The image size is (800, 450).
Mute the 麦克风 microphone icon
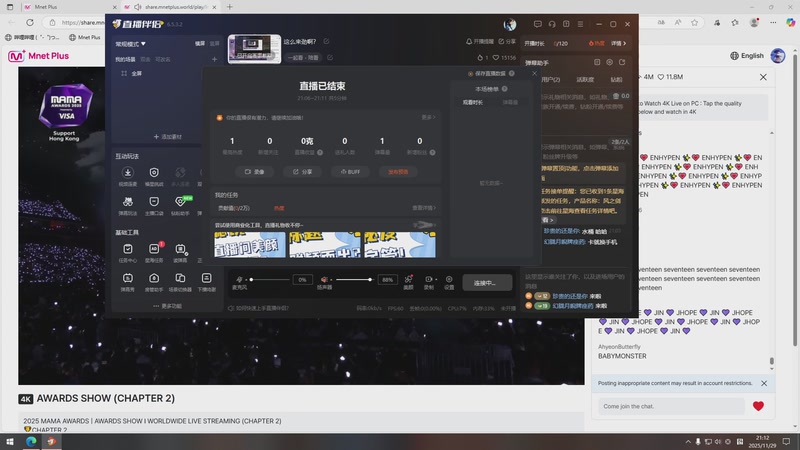(239, 279)
